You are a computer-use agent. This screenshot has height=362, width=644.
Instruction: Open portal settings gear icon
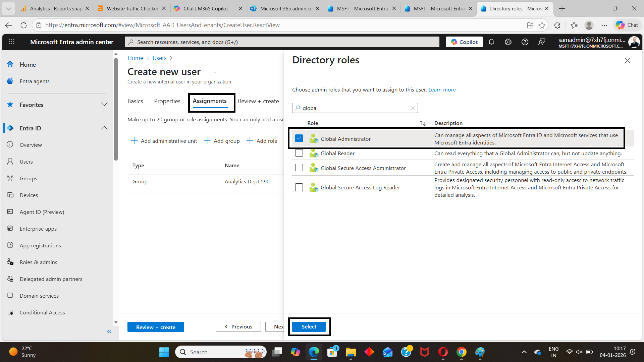[508, 42]
